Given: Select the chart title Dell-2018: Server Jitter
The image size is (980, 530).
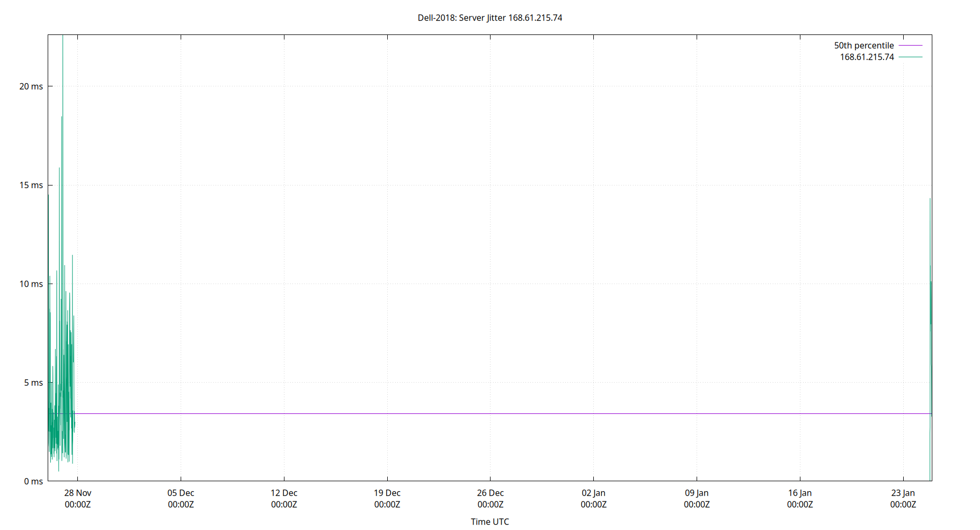Looking at the screenshot, I should (490, 17).
